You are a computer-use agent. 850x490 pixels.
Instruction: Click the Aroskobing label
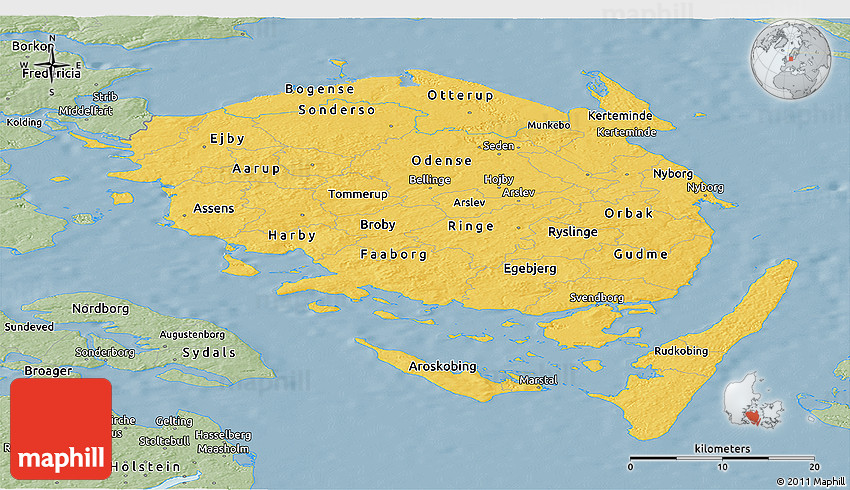point(443,367)
